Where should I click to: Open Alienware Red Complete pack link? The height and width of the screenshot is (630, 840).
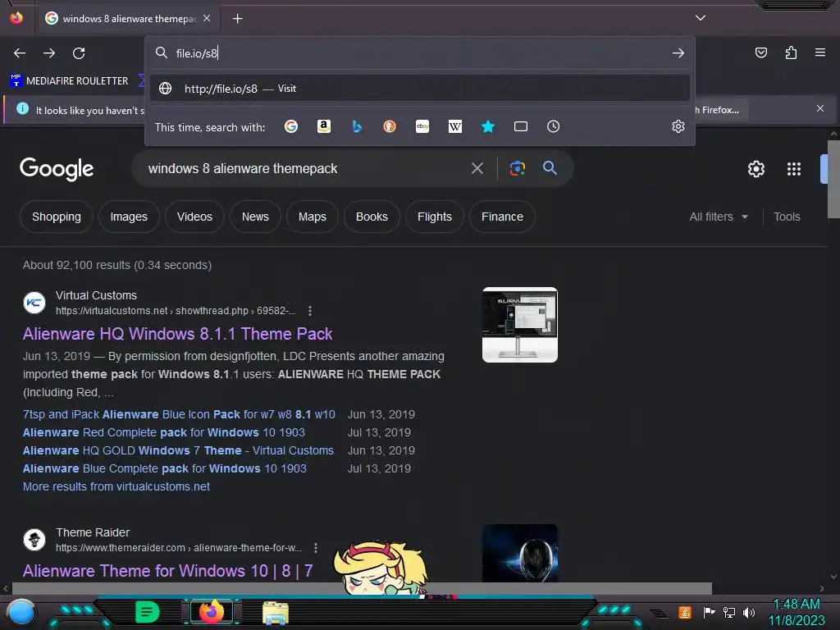coord(163,432)
